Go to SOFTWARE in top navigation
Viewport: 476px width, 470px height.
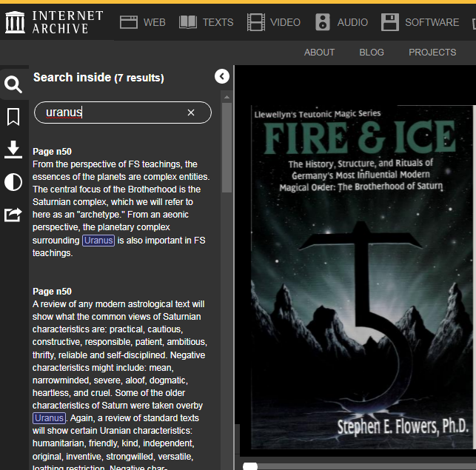pyautogui.click(x=432, y=22)
